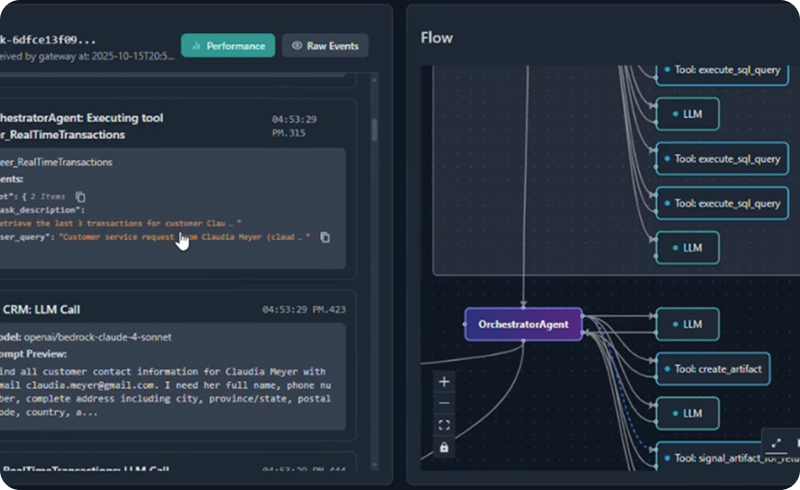Click the LLM node right of OrchestratorAgent

tap(687, 324)
